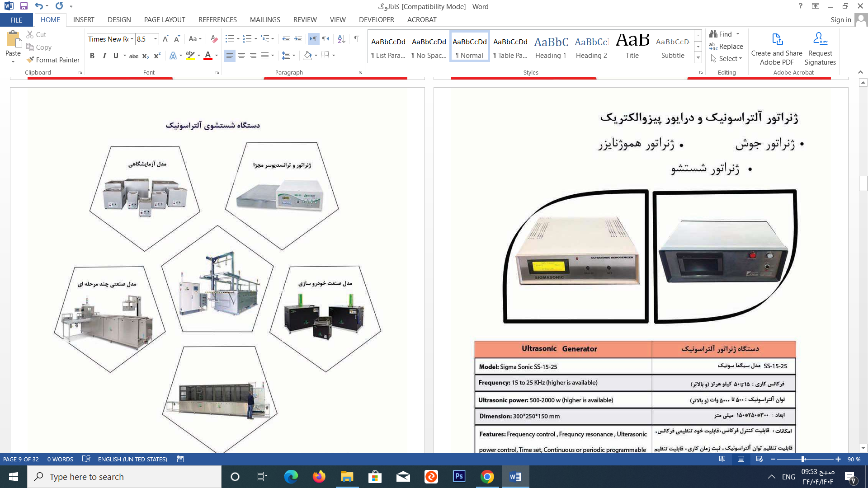This screenshot has height=488, width=868.
Task: Click the Save icon in Quick Access toolbar
Action: tap(24, 6)
